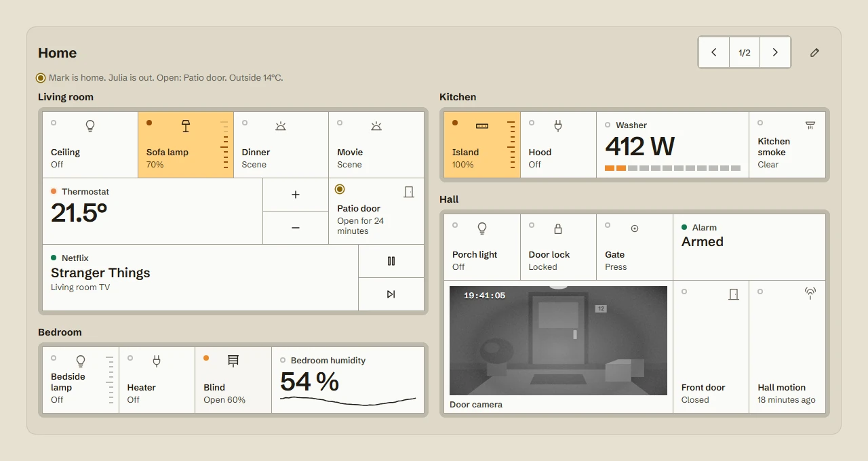The width and height of the screenshot is (868, 461).
Task: Click the Porch light bulb icon
Action: [x=482, y=228]
